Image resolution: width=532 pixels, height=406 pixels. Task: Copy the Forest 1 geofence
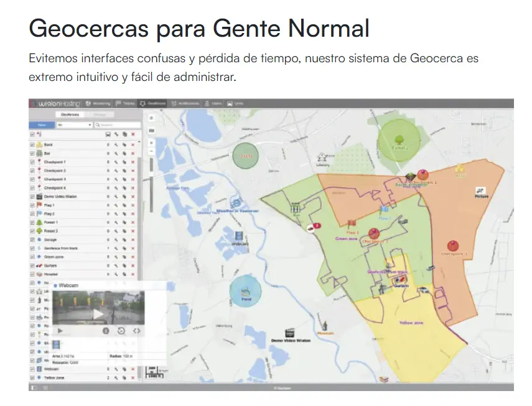[124, 222]
